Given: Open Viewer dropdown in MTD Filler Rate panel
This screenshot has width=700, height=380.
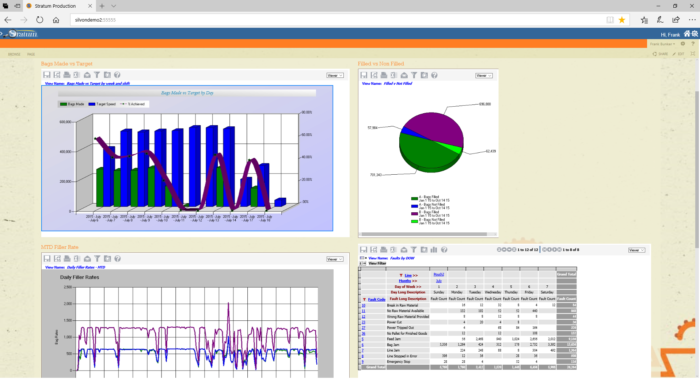Looking at the screenshot, I should [x=335, y=259].
